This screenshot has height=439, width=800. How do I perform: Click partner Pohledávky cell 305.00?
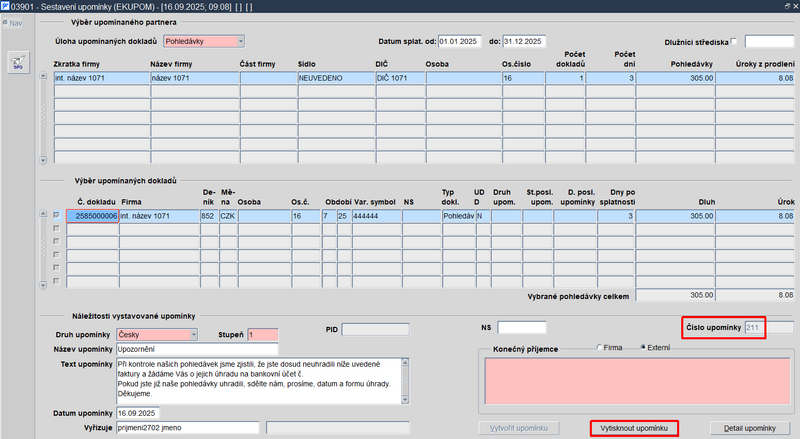(675, 78)
